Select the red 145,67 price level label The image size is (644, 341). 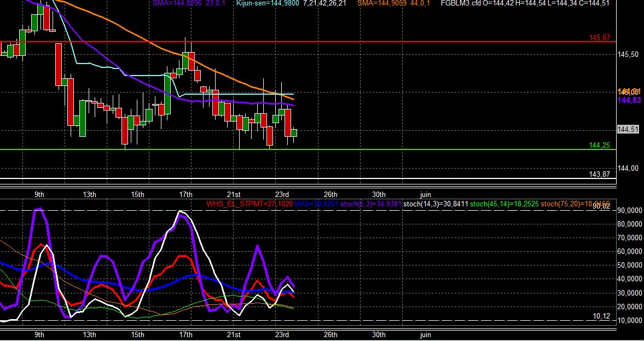(600, 38)
